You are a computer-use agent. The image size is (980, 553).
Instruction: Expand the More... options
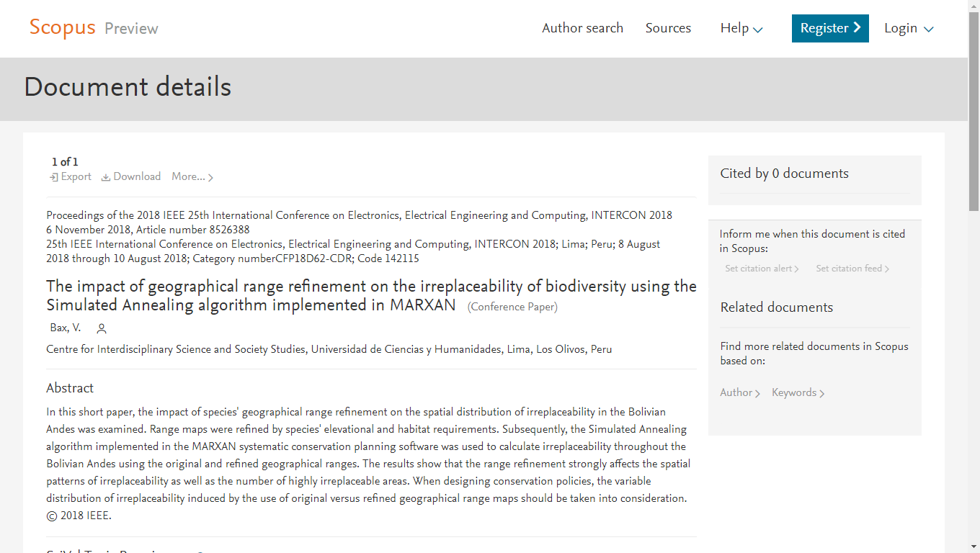(x=192, y=176)
